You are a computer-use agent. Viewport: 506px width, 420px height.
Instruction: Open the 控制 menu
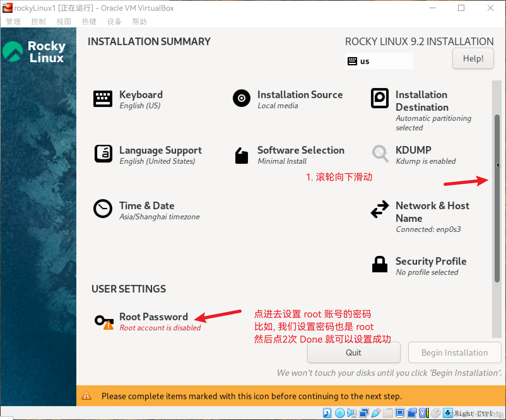38,21
